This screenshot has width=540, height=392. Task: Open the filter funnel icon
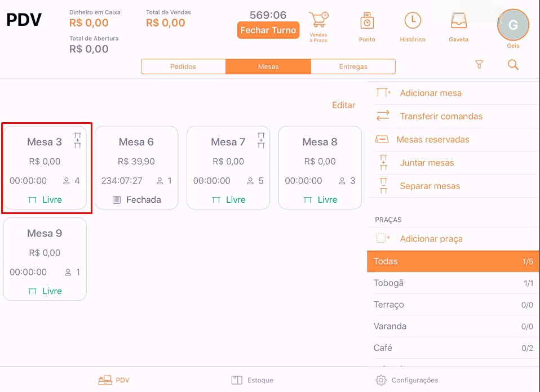pyautogui.click(x=479, y=64)
